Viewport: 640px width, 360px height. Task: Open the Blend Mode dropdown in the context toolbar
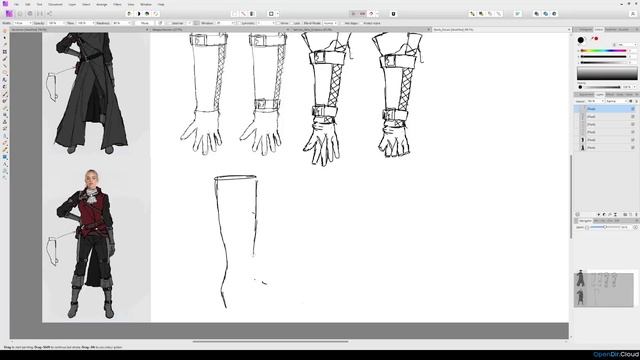click(330, 23)
